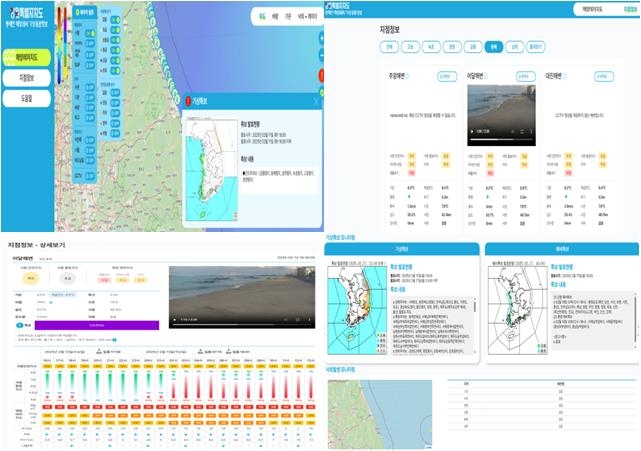
Task: Zoom in on the forecast map
Action: click(321, 38)
